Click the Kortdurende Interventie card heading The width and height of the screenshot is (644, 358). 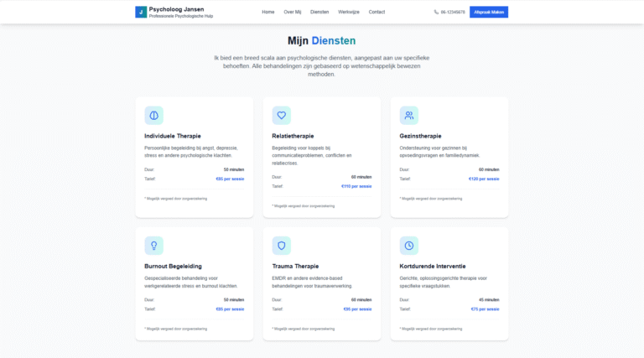click(432, 266)
